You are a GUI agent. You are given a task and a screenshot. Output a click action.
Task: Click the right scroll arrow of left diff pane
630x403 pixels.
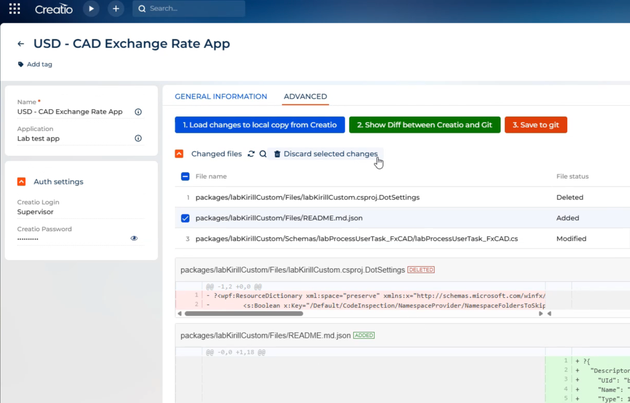(540, 314)
